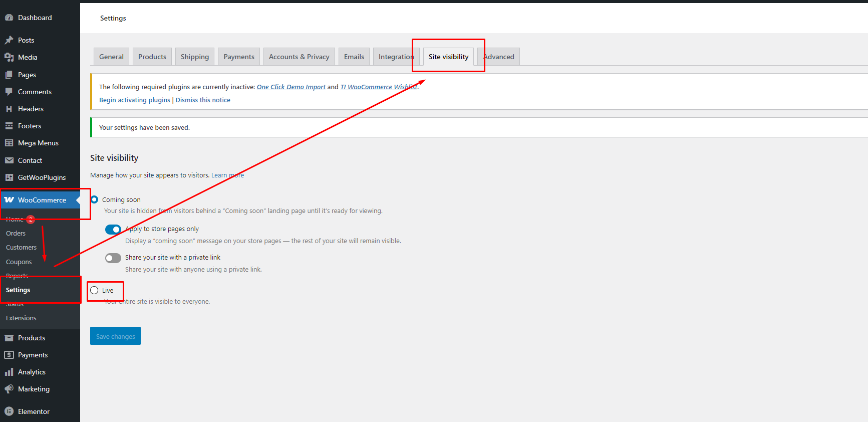Select the Live radio button

point(94,290)
